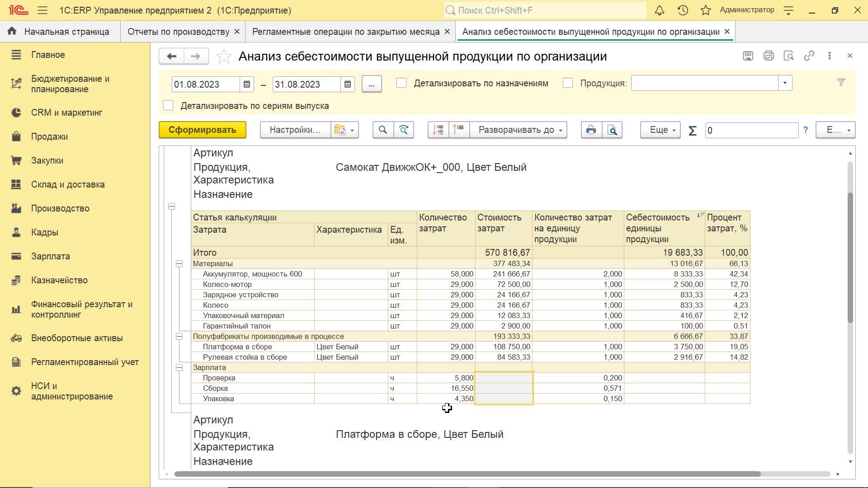This screenshot has width=868, height=488.
Task: Open the title bar settings lines icon
Action: (x=788, y=10)
